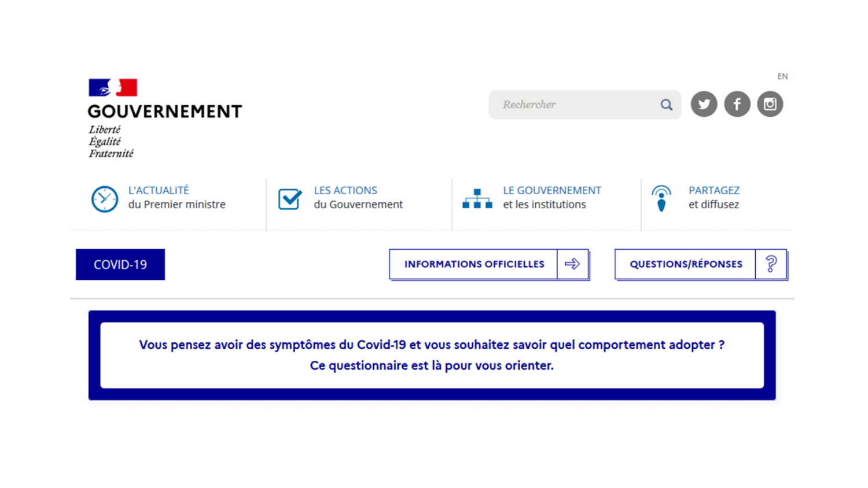Click the magnifying glass search icon
868x488 pixels.
pyautogui.click(x=667, y=105)
